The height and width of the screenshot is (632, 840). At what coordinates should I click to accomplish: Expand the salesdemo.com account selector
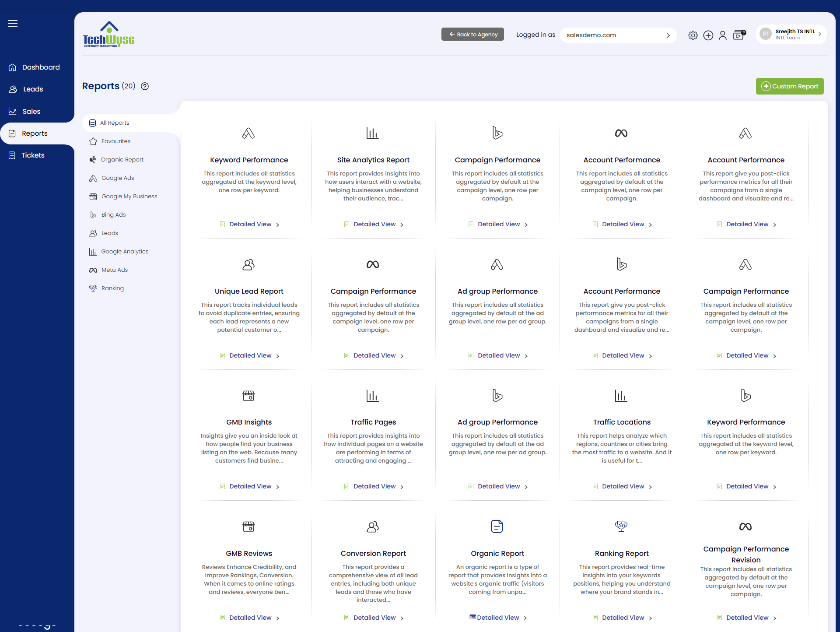618,35
